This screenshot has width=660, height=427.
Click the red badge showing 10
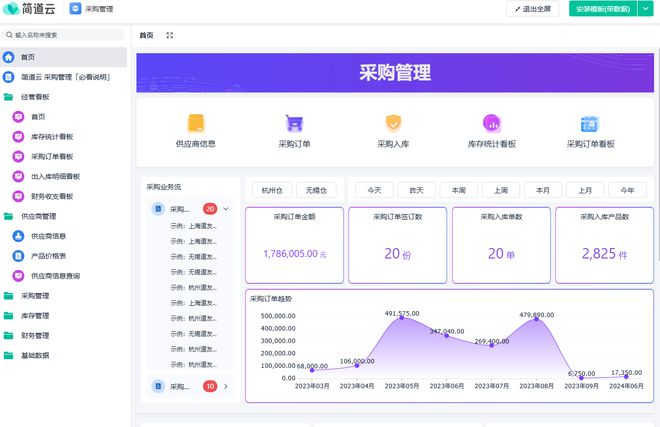[210, 386]
